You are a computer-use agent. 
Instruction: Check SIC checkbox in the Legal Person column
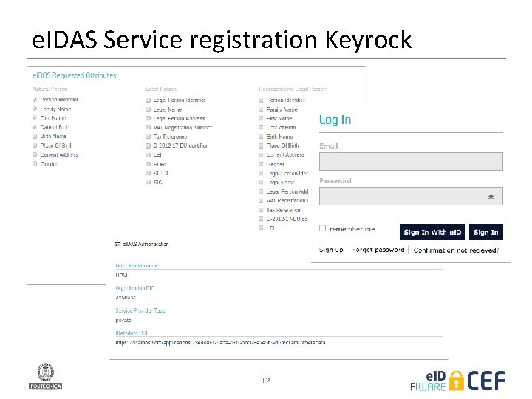pos(148,182)
